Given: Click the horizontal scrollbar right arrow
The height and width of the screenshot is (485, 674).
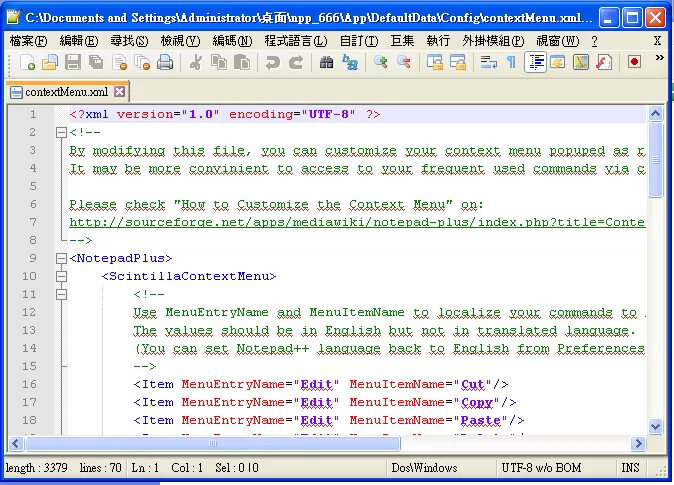Looking at the screenshot, I should pos(638,443).
